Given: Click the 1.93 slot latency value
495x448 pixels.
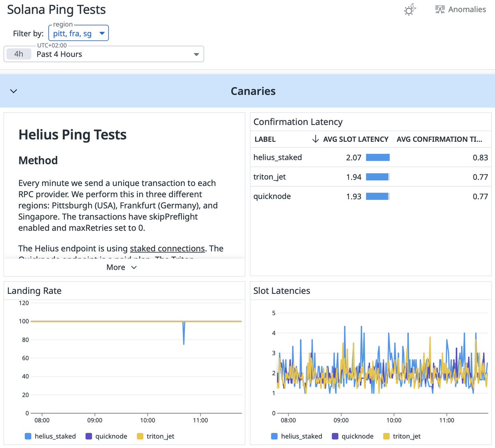Looking at the screenshot, I should pos(354,196).
